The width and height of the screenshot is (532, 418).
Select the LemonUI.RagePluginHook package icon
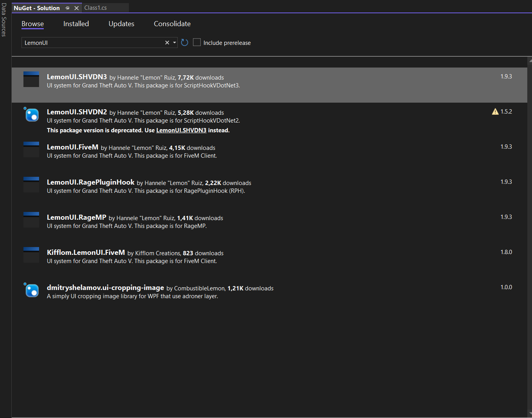31,185
